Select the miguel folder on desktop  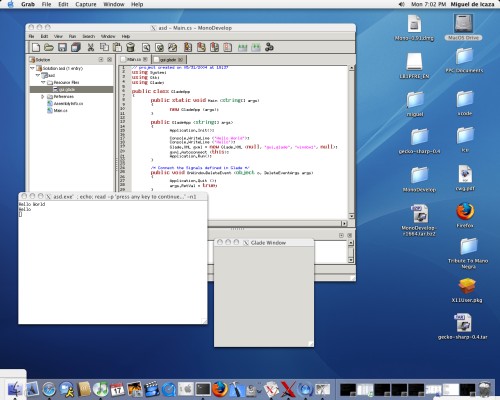click(415, 103)
